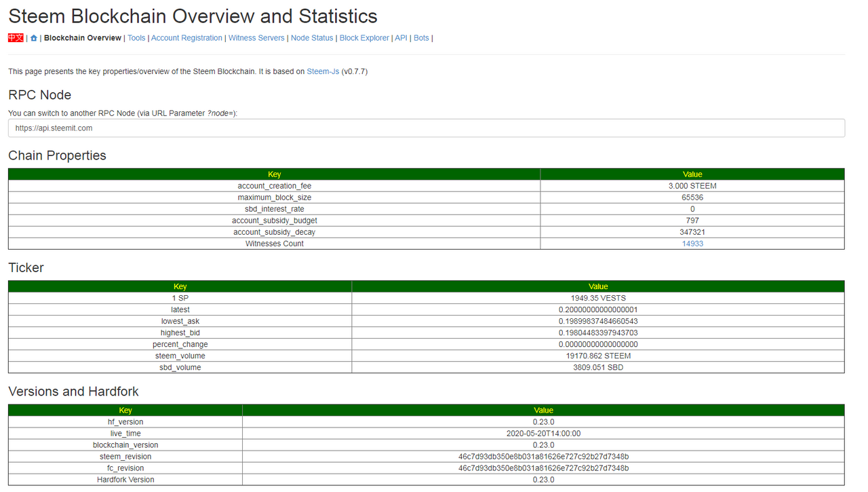Select the steem_revision key cell
Viewport: 868px width, 492px height.
125,457
